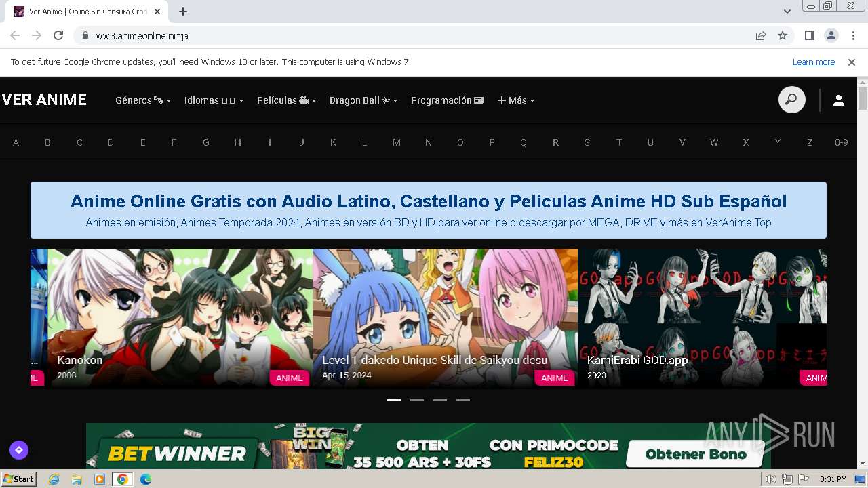Filter anime by letter S
Viewport: 868px width, 488px height.
(x=587, y=142)
